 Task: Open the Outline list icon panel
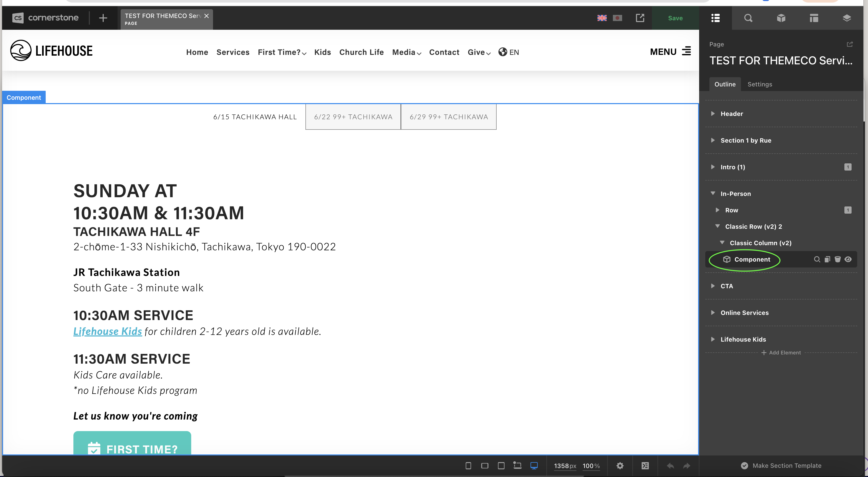point(715,18)
